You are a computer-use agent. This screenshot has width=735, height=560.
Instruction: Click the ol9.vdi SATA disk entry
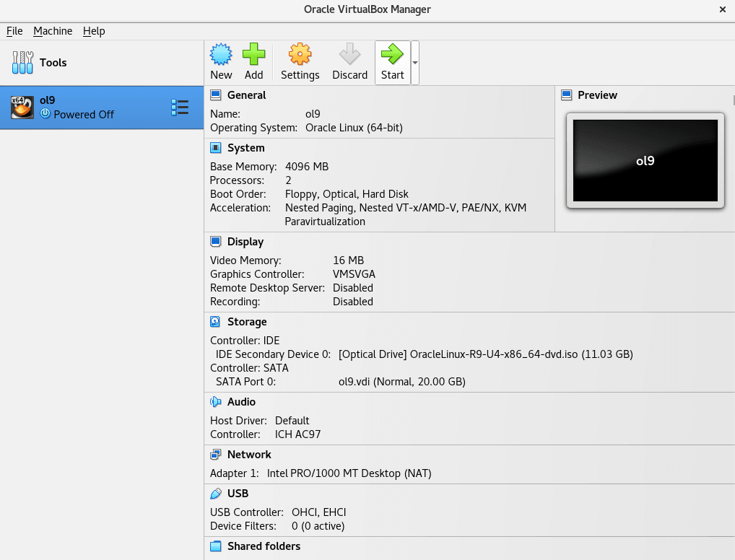point(401,382)
